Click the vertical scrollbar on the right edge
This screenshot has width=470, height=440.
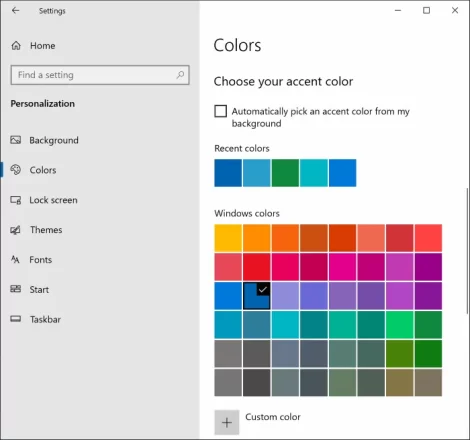point(467,251)
